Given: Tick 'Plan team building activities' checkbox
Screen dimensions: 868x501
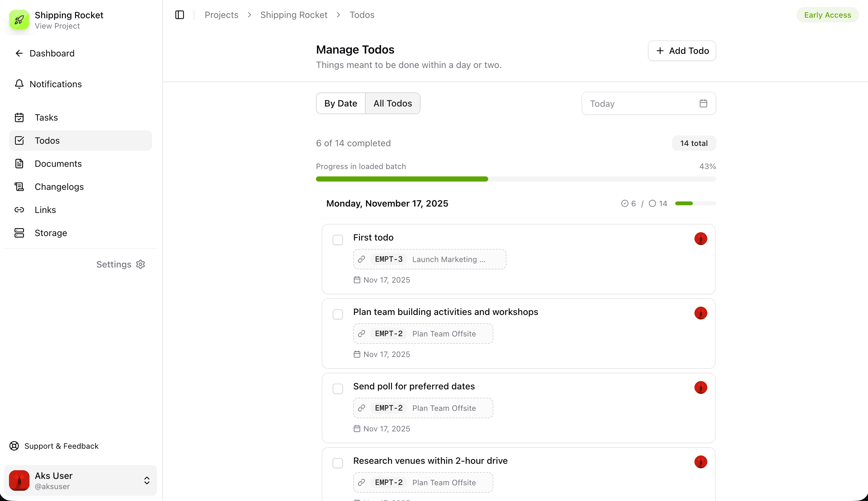Looking at the screenshot, I should click(337, 314).
